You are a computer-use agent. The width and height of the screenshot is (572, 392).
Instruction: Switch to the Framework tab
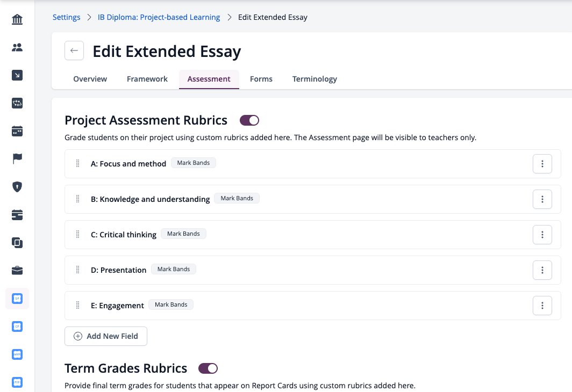[x=147, y=79]
